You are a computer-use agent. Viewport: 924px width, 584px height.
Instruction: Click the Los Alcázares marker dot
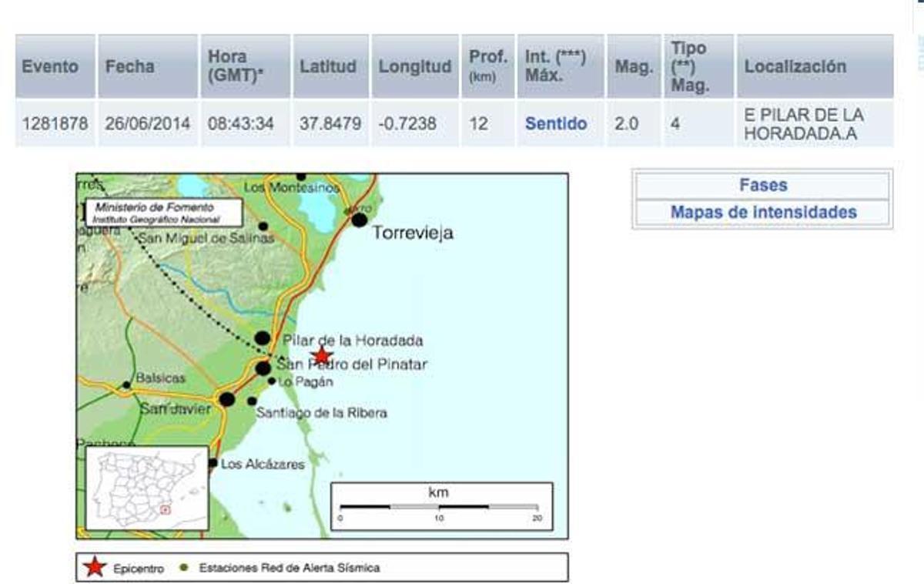[213, 463]
